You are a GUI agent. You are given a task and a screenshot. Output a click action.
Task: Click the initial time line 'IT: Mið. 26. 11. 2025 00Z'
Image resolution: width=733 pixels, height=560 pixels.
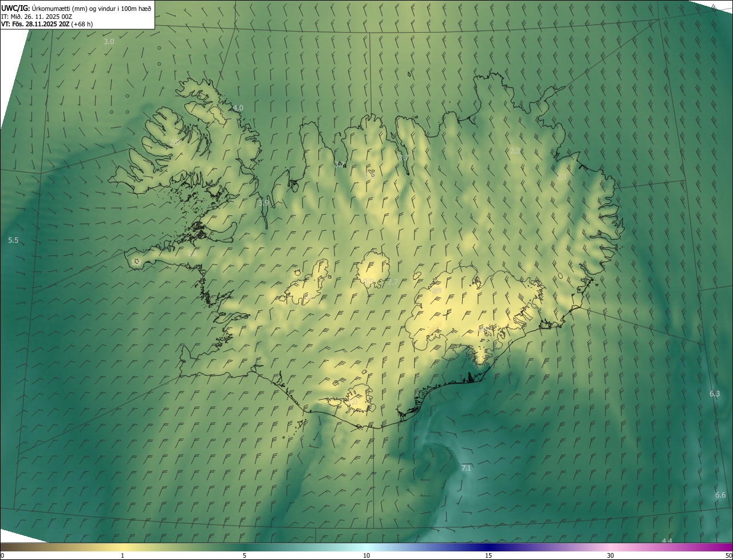coord(37,16)
